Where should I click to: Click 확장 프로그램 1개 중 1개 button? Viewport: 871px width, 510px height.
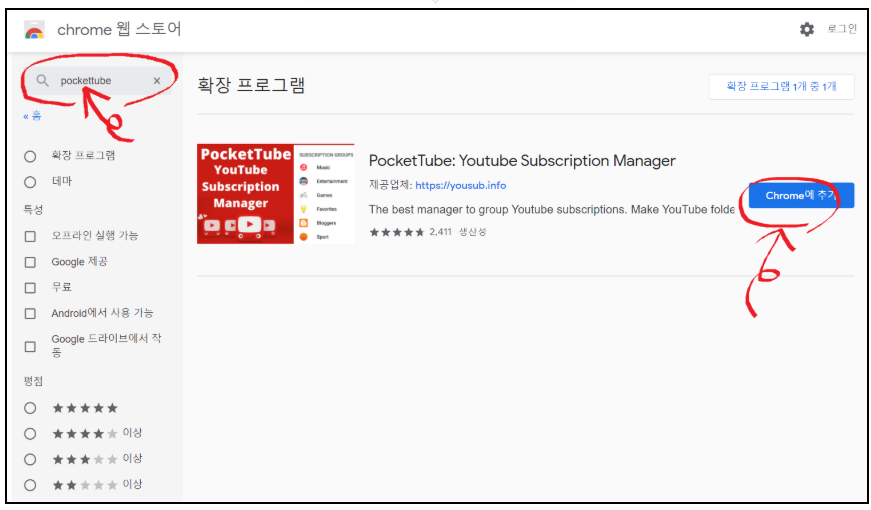click(x=781, y=87)
